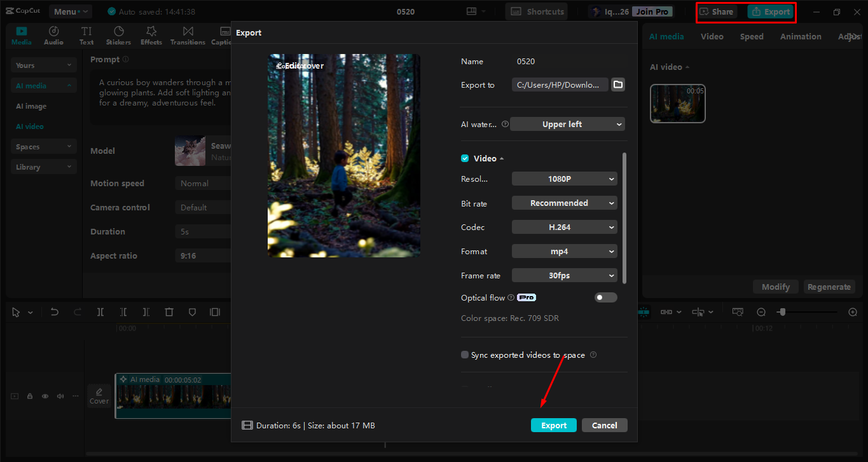Uncheck the Video export checkbox
This screenshot has height=462, width=868.
coord(464,158)
